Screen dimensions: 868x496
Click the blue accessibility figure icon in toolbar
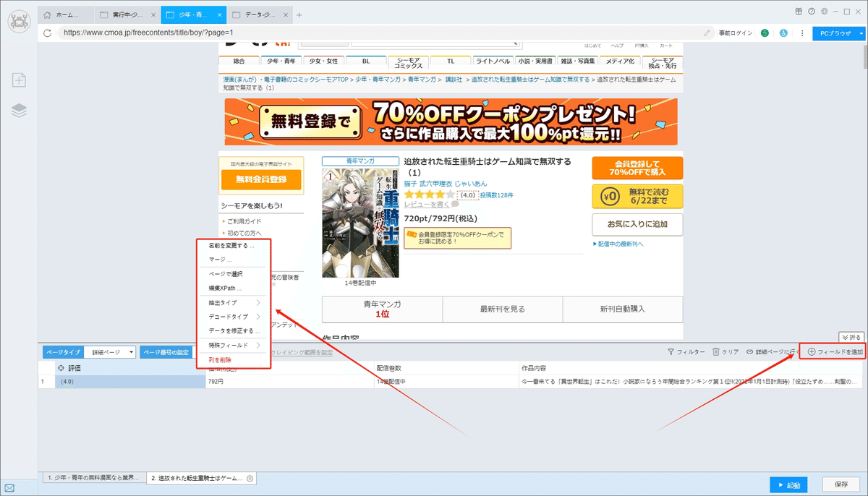click(x=783, y=33)
